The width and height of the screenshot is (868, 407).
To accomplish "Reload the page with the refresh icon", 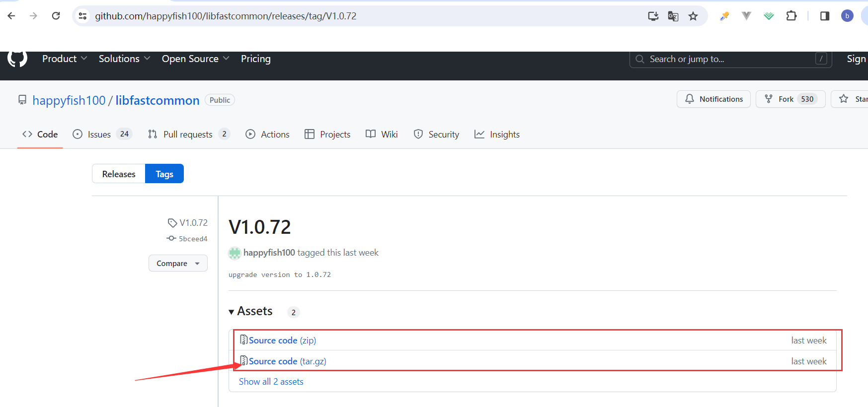I will tap(56, 16).
